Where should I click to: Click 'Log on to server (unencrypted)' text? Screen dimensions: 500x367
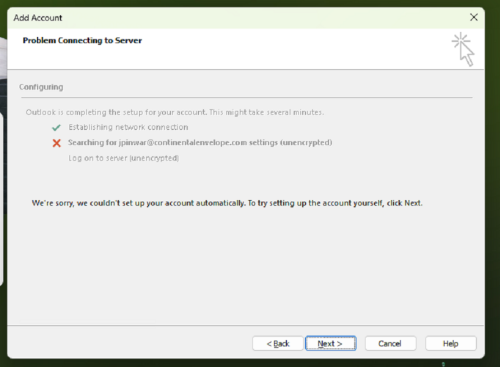[x=124, y=158]
